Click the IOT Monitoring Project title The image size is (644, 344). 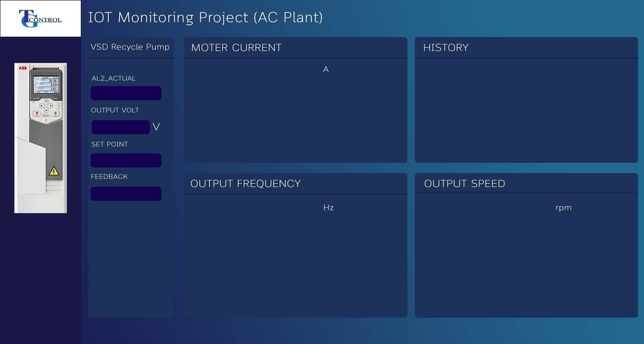tap(205, 17)
